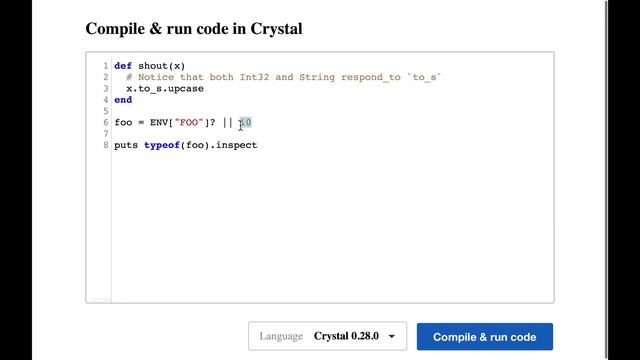Open the Language Crystal 0.28.0 dropdown
The width and height of the screenshot is (640, 360).
click(327, 336)
